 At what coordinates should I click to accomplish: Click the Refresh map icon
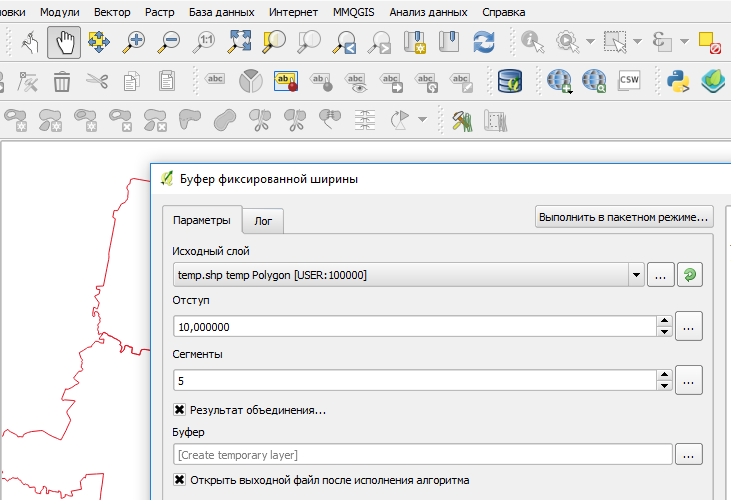tap(484, 42)
